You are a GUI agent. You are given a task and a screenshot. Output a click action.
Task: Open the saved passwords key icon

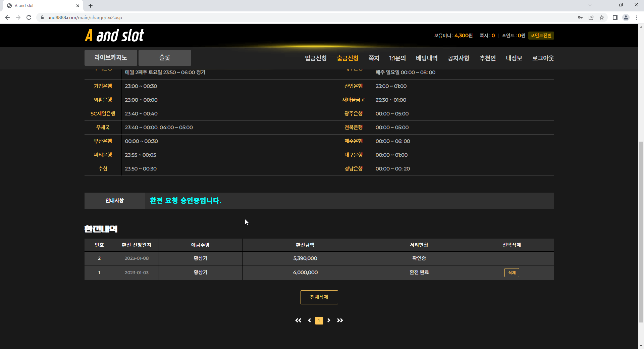pyautogui.click(x=580, y=17)
